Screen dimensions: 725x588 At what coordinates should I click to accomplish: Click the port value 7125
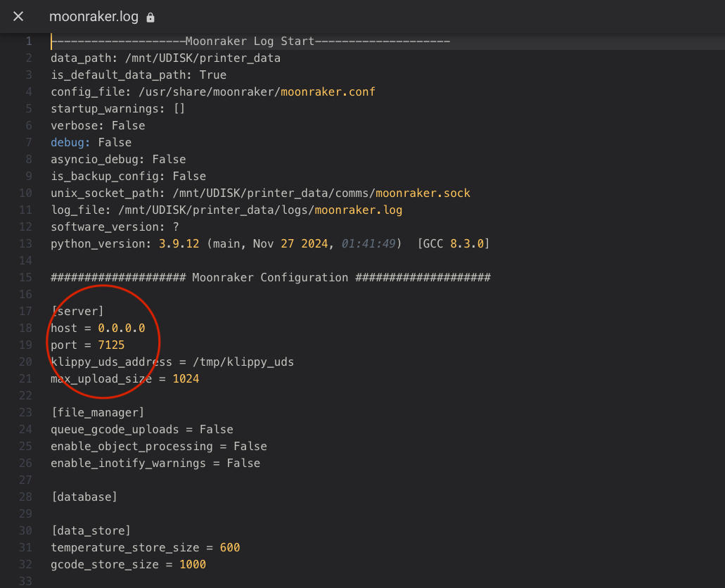[111, 345]
